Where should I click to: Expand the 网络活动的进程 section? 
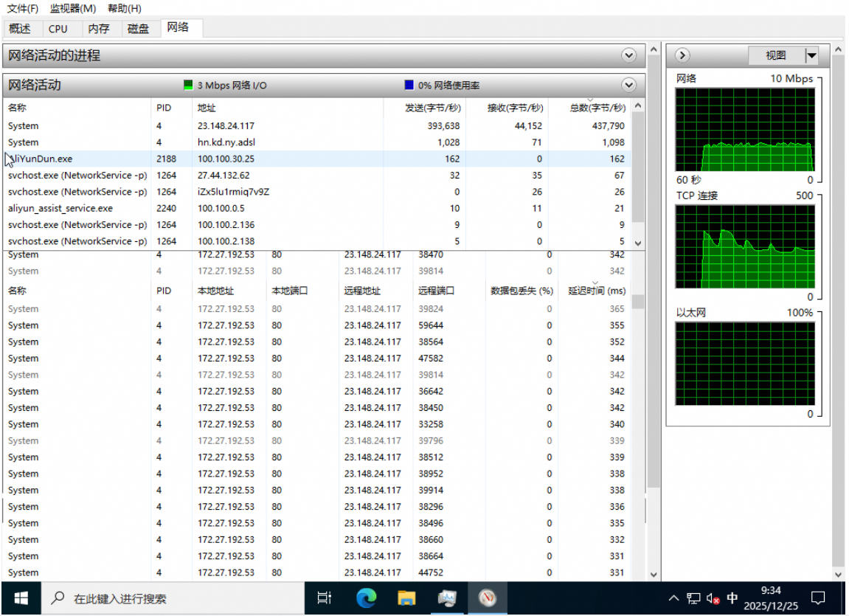tap(628, 55)
